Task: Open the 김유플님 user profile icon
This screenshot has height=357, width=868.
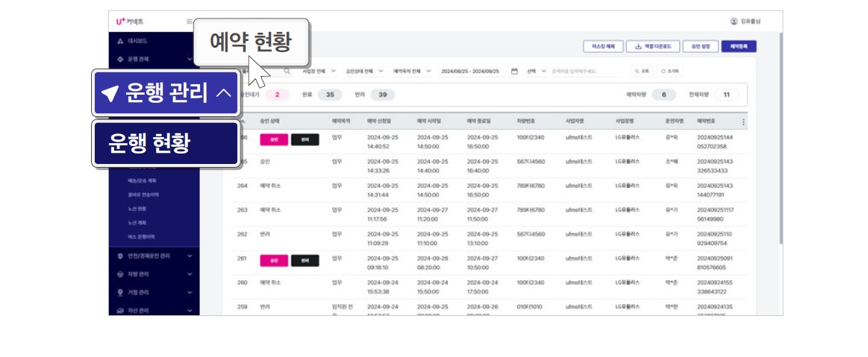Action: click(734, 22)
